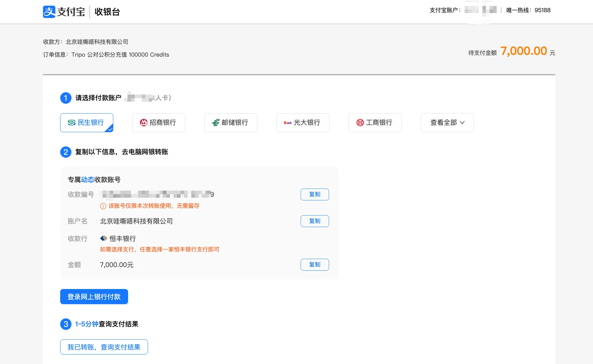Click the 恒丰银行 receiving bank name
Screen dimensions: 593x364
tap(123, 239)
